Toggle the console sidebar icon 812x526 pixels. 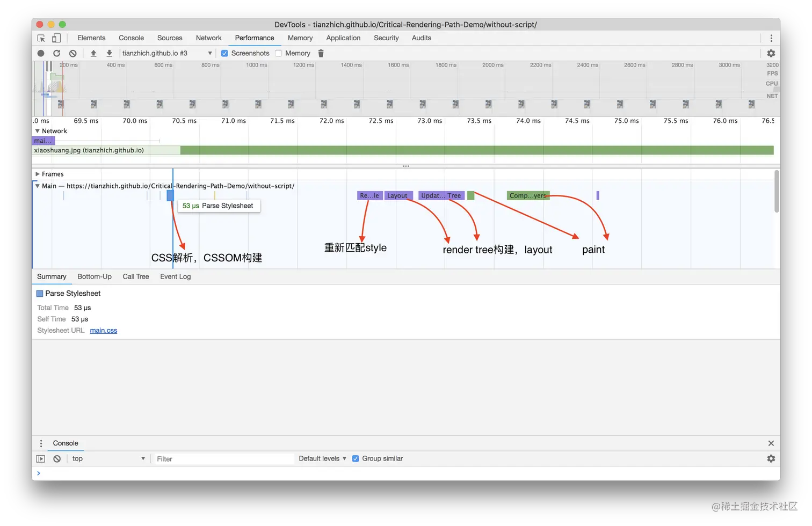tap(40, 459)
